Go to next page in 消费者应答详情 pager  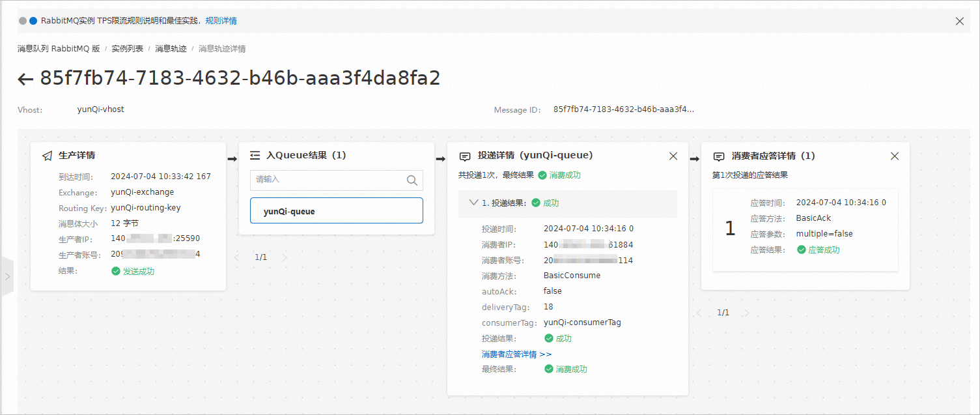click(x=747, y=313)
